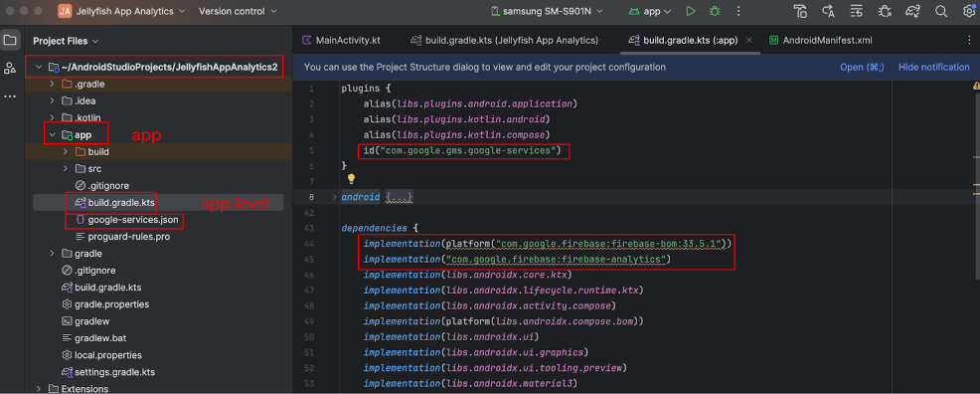Expand the build folder under app

(66, 151)
